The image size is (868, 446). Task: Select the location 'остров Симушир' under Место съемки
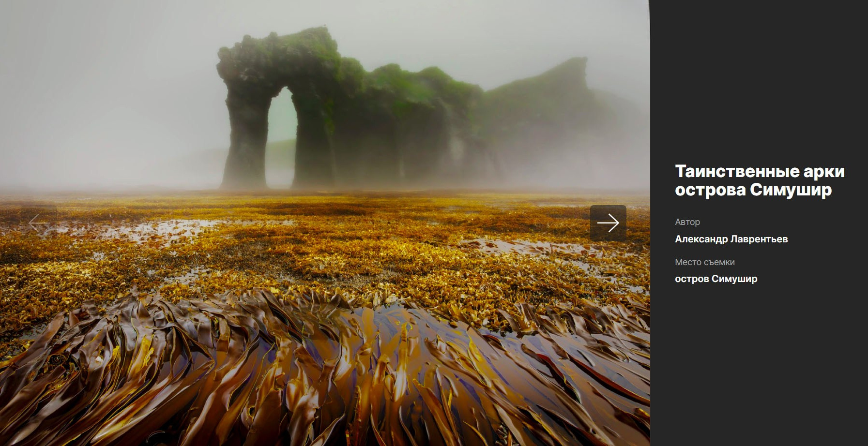click(716, 279)
